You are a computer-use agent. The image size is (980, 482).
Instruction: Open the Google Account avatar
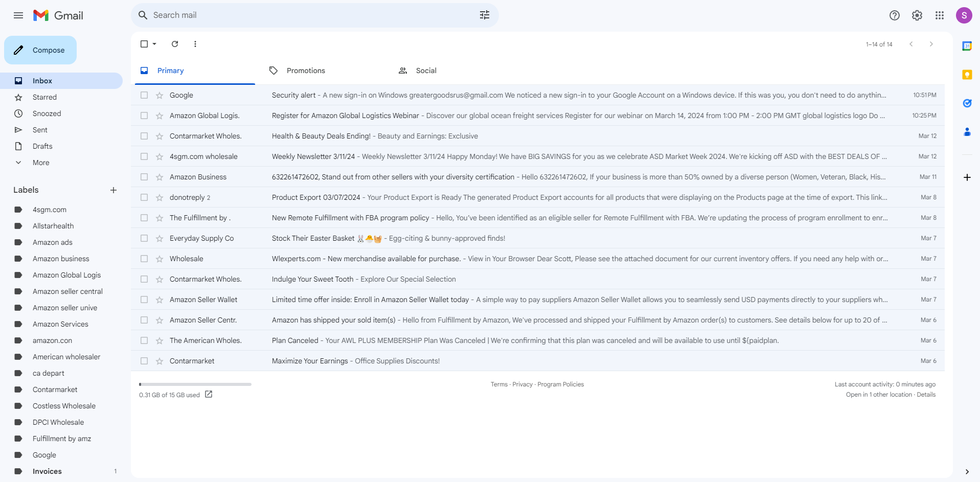(x=964, y=15)
